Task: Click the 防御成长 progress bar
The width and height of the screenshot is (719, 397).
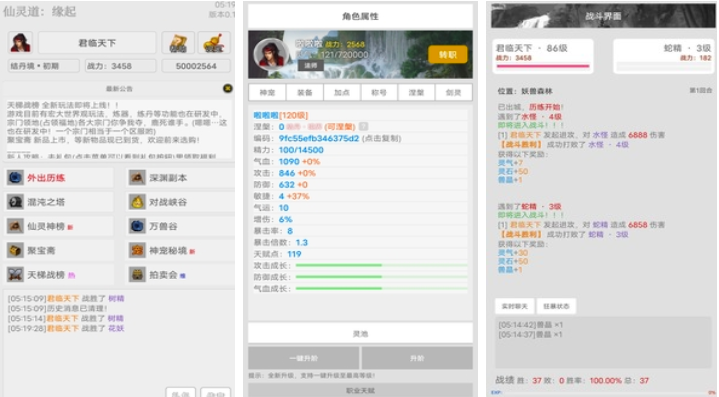Action: click(x=382, y=277)
